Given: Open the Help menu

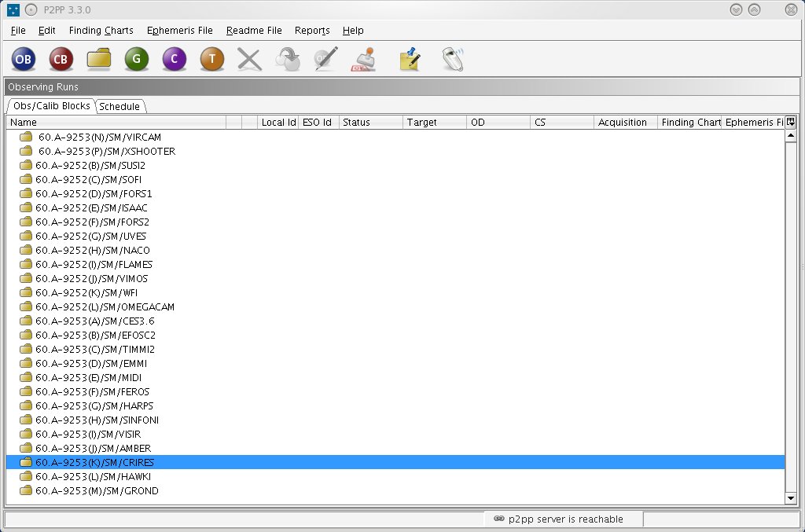Looking at the screenshot, I should [353, 31].
